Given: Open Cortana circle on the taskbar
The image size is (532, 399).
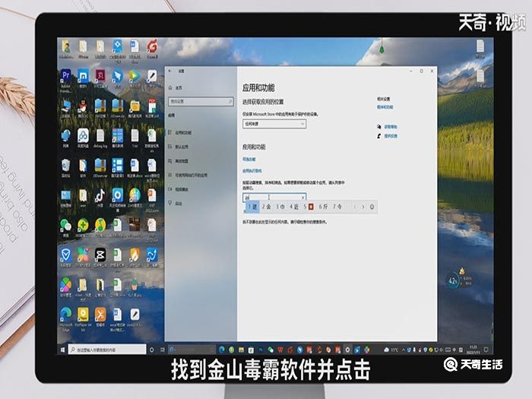Looking at the screenshot, I should (x=152, y=350).
